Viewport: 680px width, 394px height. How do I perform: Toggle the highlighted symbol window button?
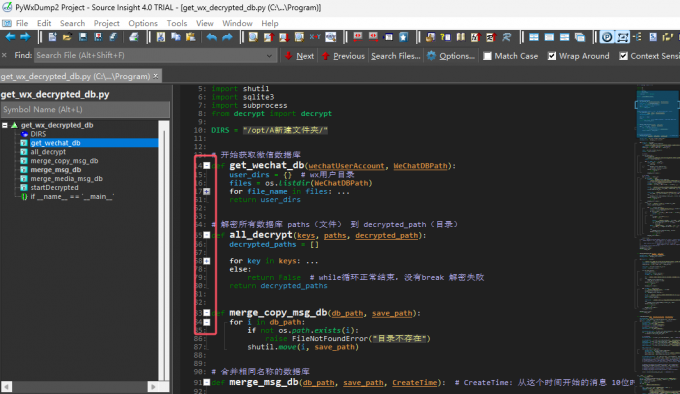[x=623, y=37]
